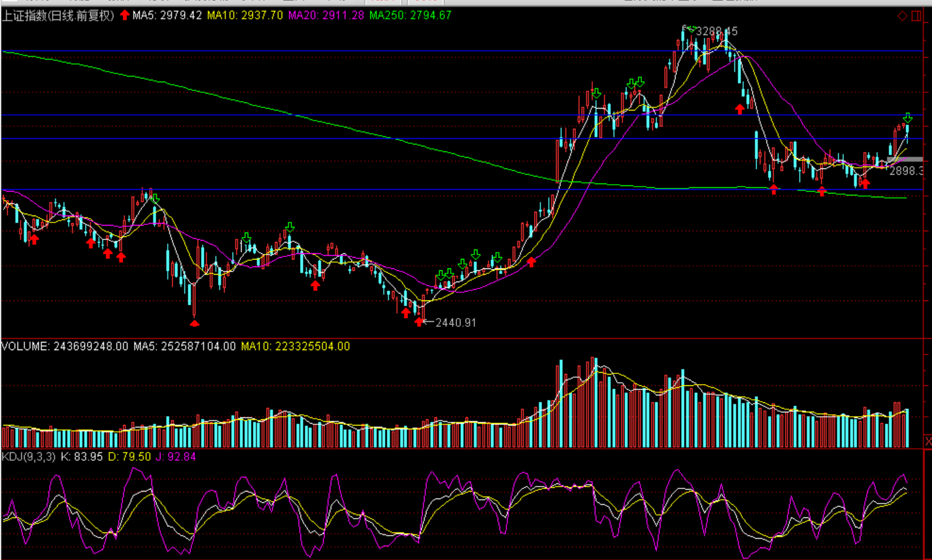The image size is (932, 560).
Task: Click the red diamond icon in top-right corner
Action: point(902,16)
